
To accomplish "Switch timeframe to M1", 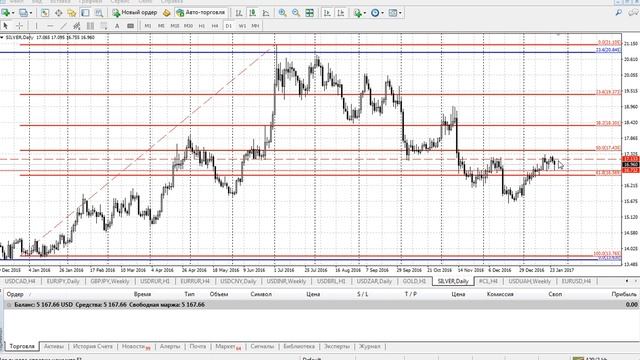I will click(x=148, y=26).
